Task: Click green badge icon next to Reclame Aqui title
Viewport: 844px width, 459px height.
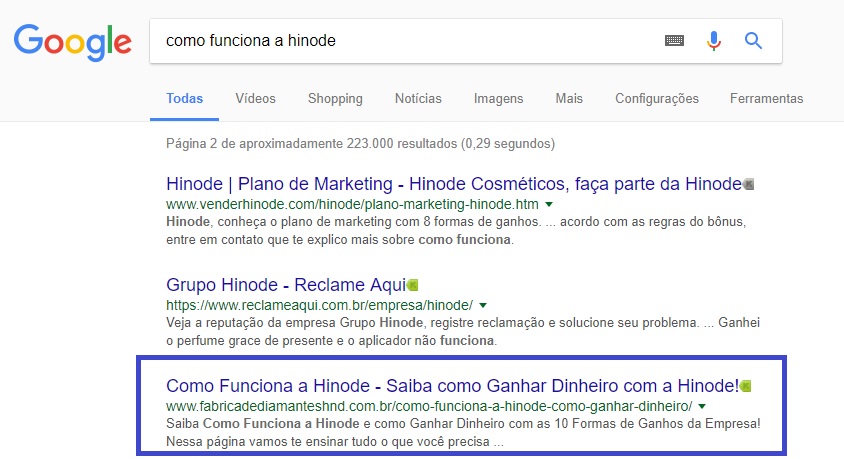Action: tap(413, 285)
